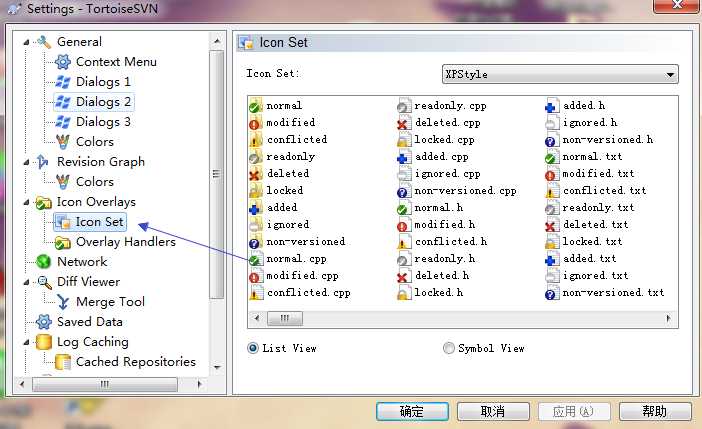This screenshot has height=429, width=702.
Task: Click the tree panel horizontal scroll left arrow
Action: pos(21,384)
